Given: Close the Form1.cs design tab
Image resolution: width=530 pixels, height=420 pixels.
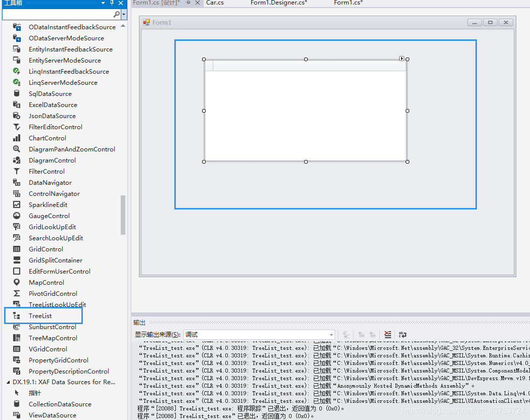Looking at the screenshot, I should click(198, 3).
